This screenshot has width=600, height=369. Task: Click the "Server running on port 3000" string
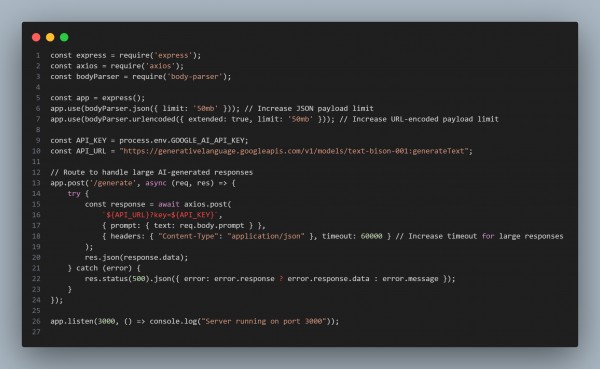(264, 322)
